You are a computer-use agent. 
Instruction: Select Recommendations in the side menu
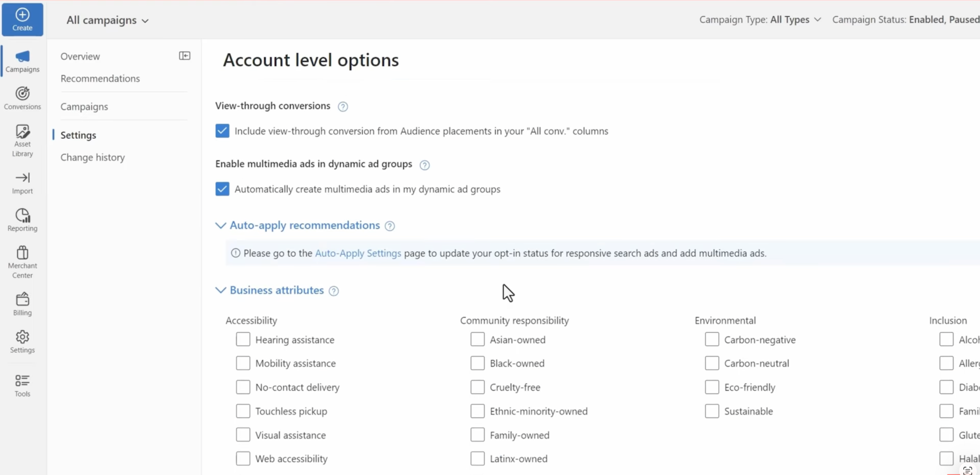click(x=100, y=79)
